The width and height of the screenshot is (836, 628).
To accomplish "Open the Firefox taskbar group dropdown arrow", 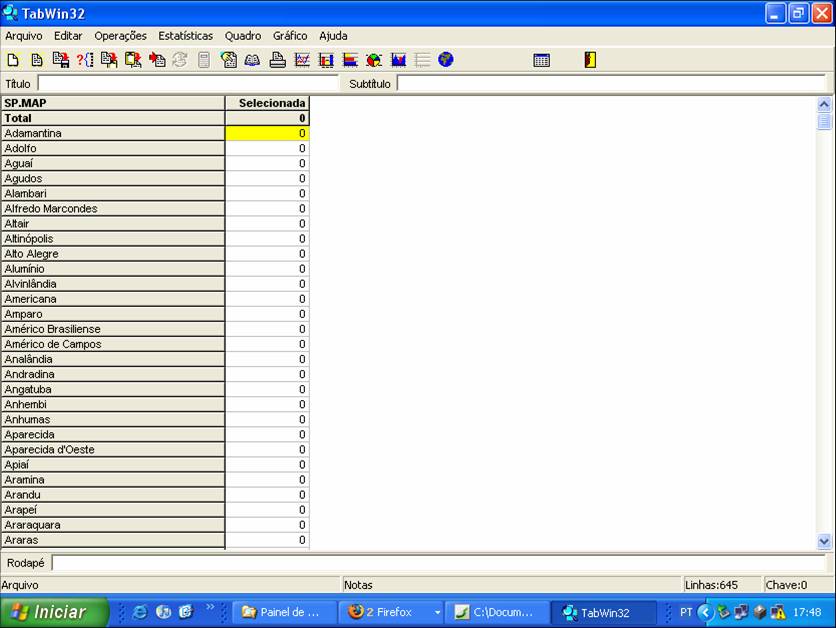I will point(437,613).
